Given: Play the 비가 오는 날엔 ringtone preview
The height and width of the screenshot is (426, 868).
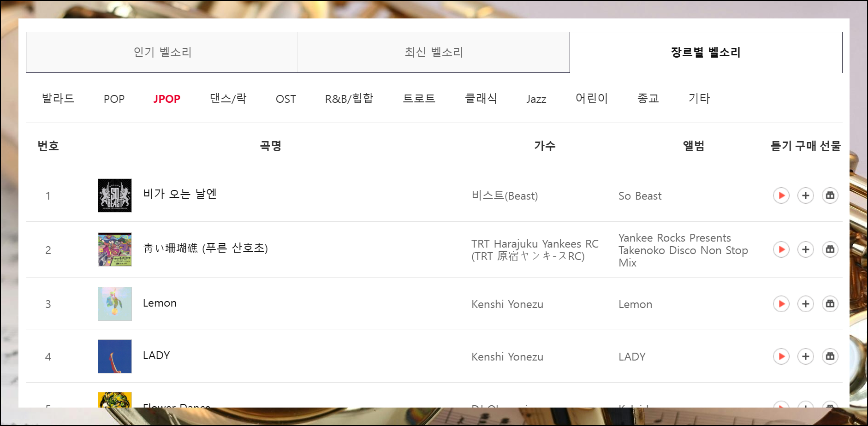Looking at the screenshot, I should [781, 195].
